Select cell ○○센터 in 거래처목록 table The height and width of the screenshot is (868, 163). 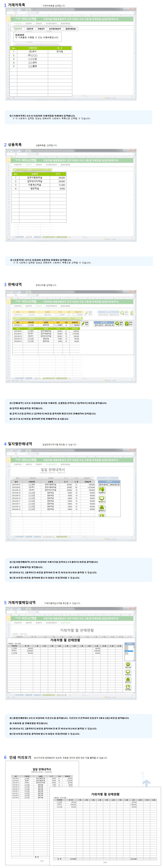pyautogui.click(x=33, y=63)
